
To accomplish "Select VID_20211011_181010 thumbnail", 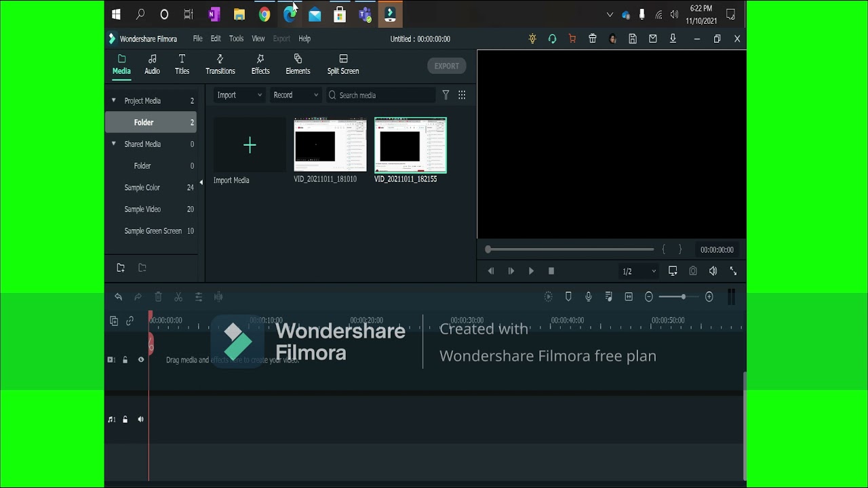I will (x=330, y=145).
